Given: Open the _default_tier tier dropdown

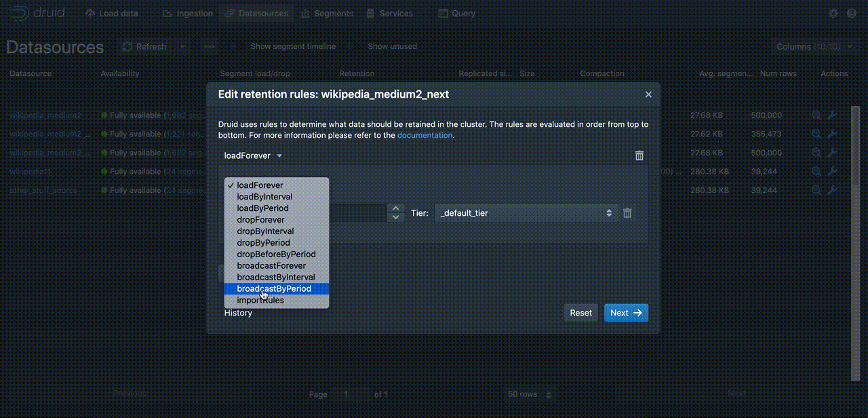Looking at the screenshot, I should (526, 213).
